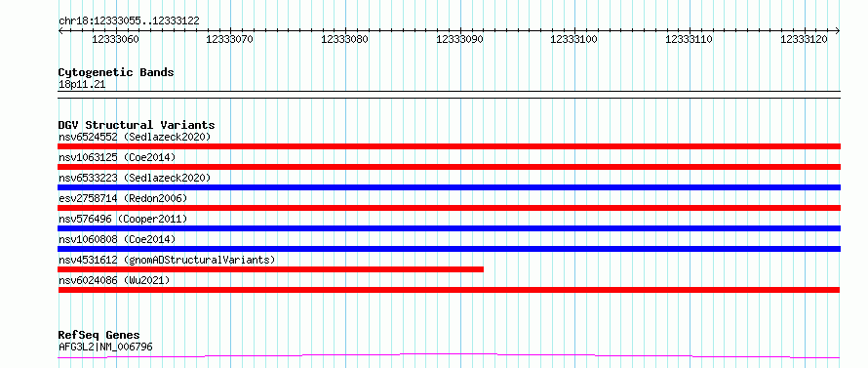Click the Cytogenetic Bands track title
868x368 pixels.
click(116, 72)
